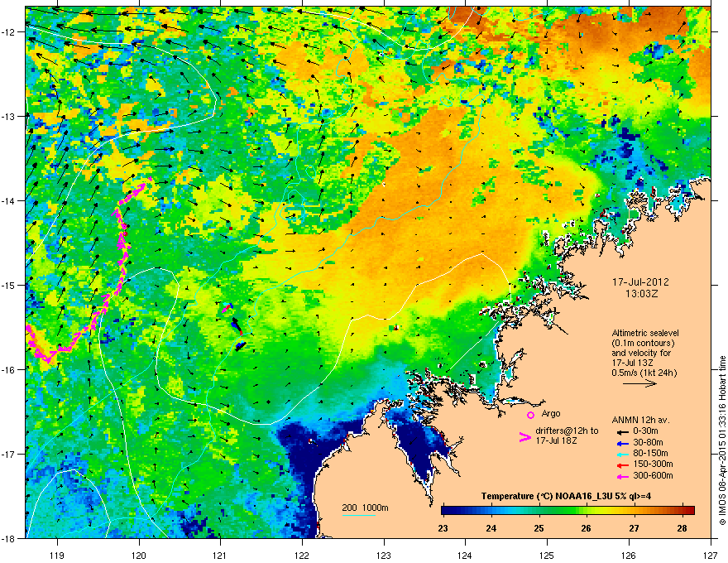Image resolution: width=728 pixels, height=563 pixels.
Task: Click the colorbar tick label 23
Action: 443,528
